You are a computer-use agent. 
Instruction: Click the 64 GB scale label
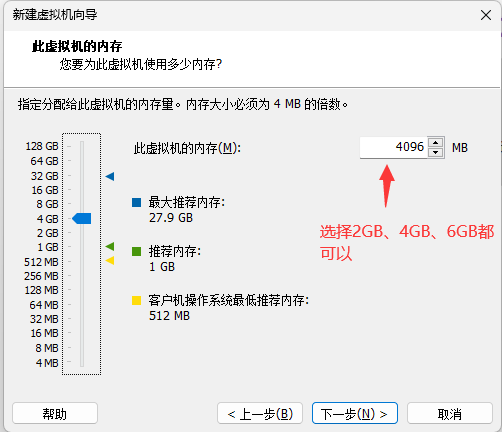(45, 161)
